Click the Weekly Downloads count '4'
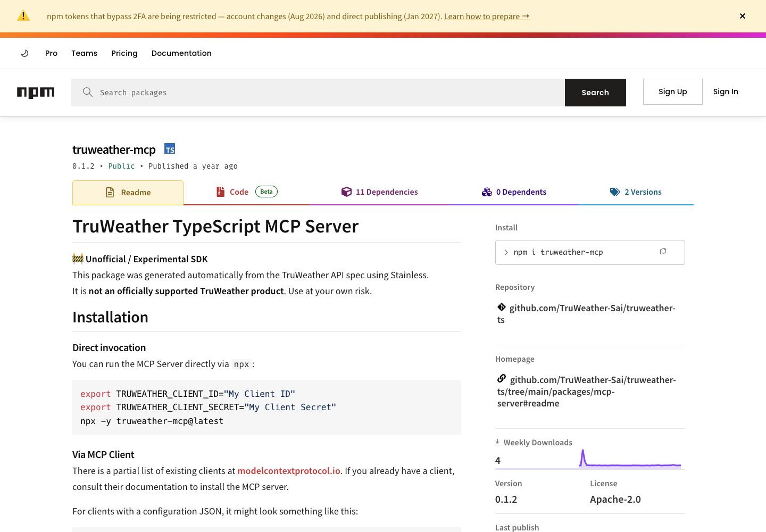Screen dimensions: 766x532 (x=498, y=460)
